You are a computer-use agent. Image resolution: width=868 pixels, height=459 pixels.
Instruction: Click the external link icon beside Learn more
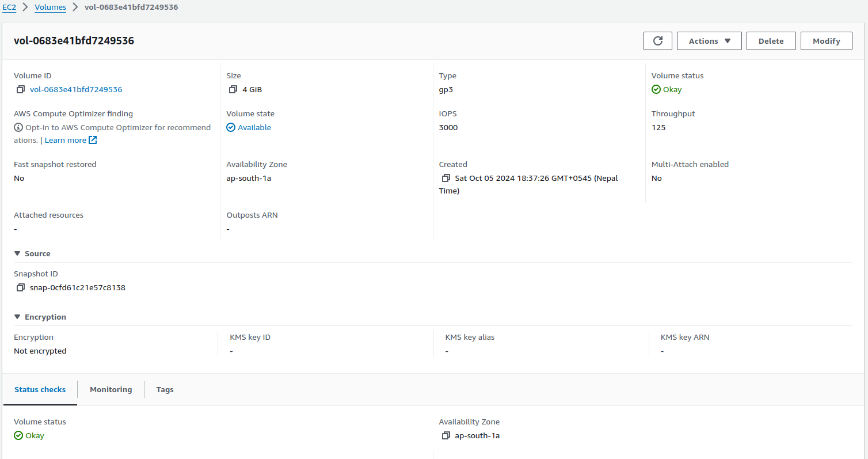pos(93,141)
